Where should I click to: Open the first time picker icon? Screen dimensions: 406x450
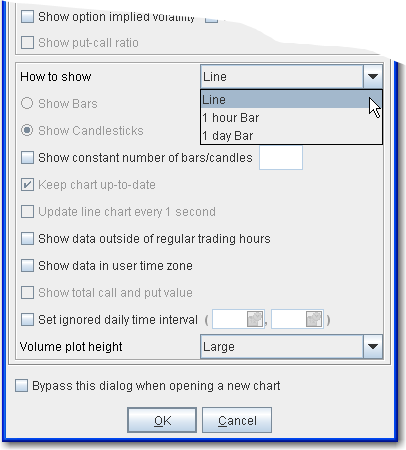[x=255, y=319]
